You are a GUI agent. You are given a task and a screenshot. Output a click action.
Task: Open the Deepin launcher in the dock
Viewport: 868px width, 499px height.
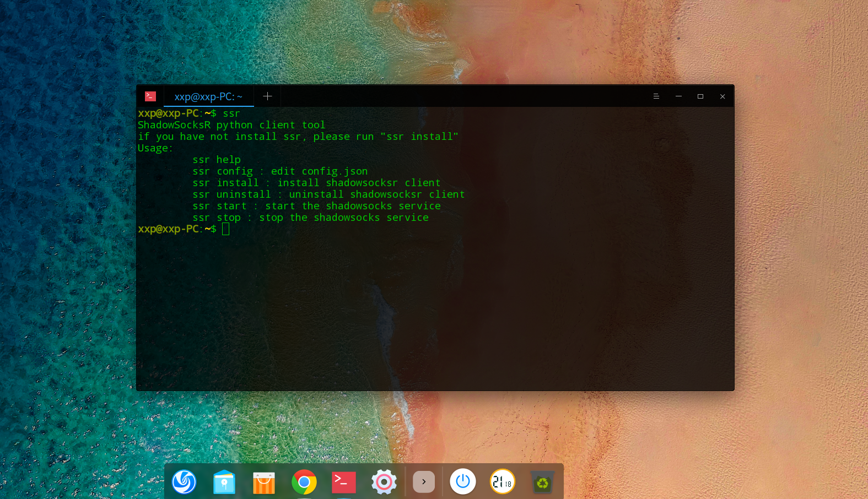pos(184,482)
